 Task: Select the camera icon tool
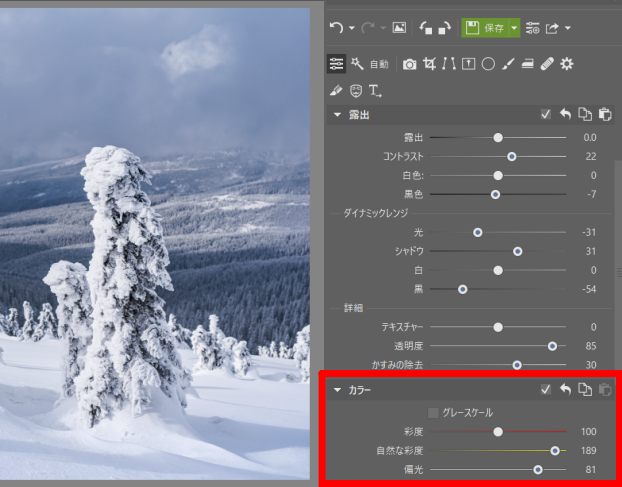tap(409, 64)
